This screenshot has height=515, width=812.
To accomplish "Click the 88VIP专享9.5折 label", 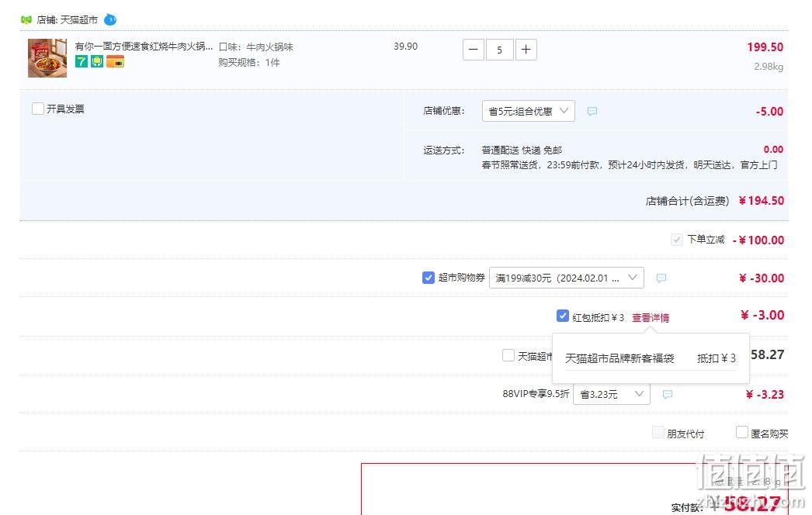I will point(536,394).
